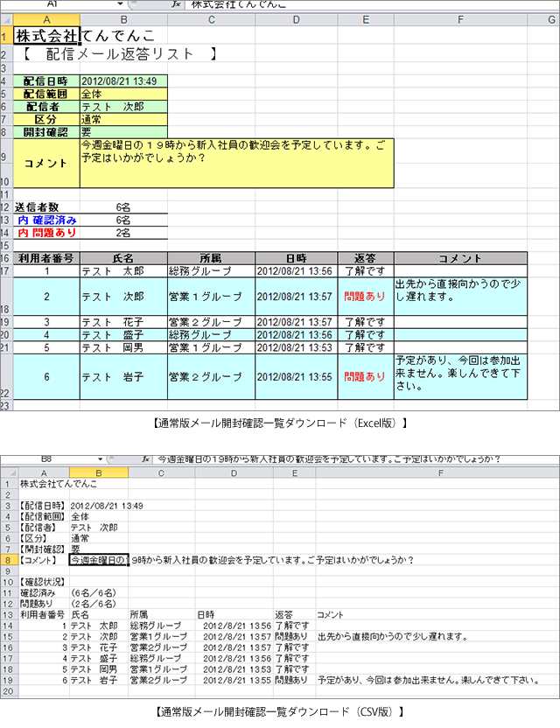Click red 内 問題あり cell

click(46, 233)
